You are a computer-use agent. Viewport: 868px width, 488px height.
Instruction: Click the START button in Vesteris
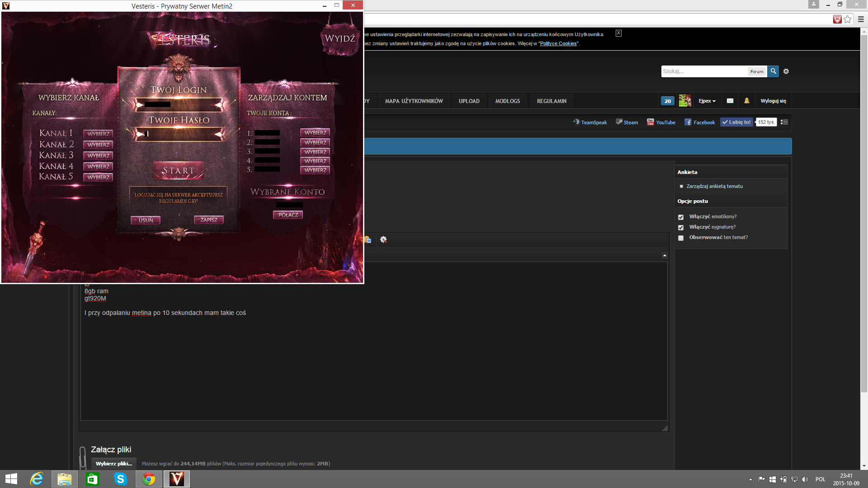tap(178, 170)
